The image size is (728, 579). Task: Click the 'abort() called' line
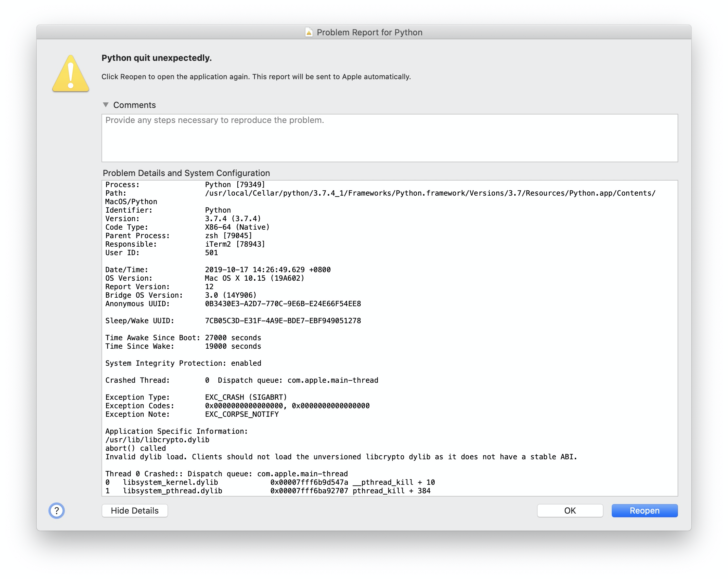pos(136,448)
